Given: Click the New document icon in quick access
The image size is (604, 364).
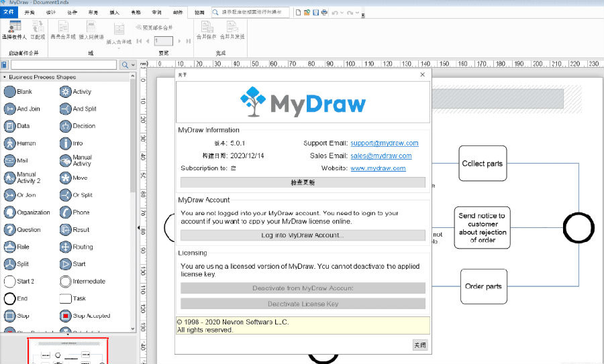Looking at the screenshot, I should (x=298, y=13).
